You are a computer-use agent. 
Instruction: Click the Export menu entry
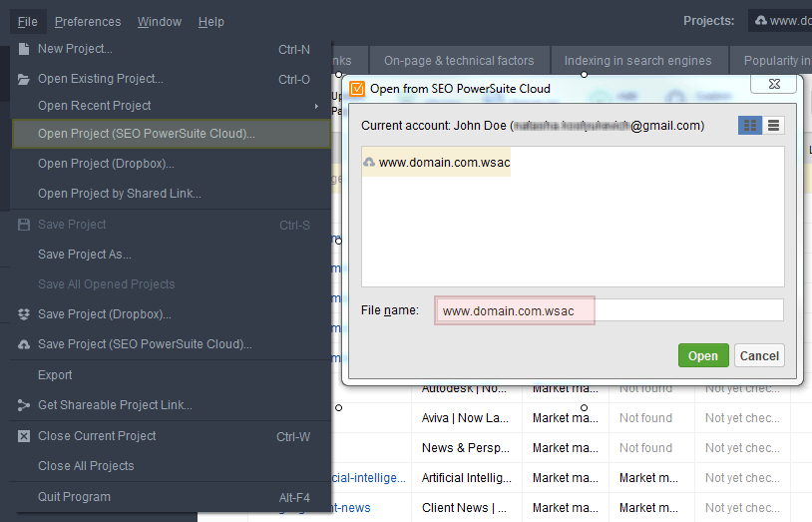tap(171, 375)
